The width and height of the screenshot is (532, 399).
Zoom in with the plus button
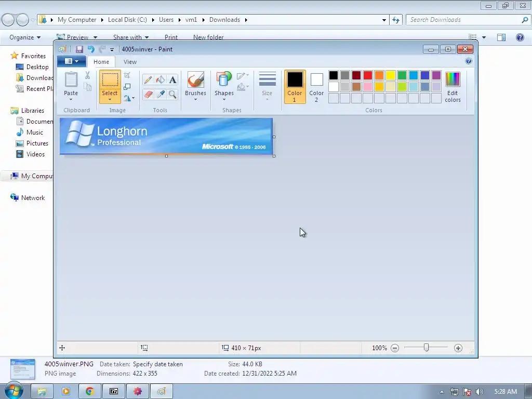click(x=458, y=348)
